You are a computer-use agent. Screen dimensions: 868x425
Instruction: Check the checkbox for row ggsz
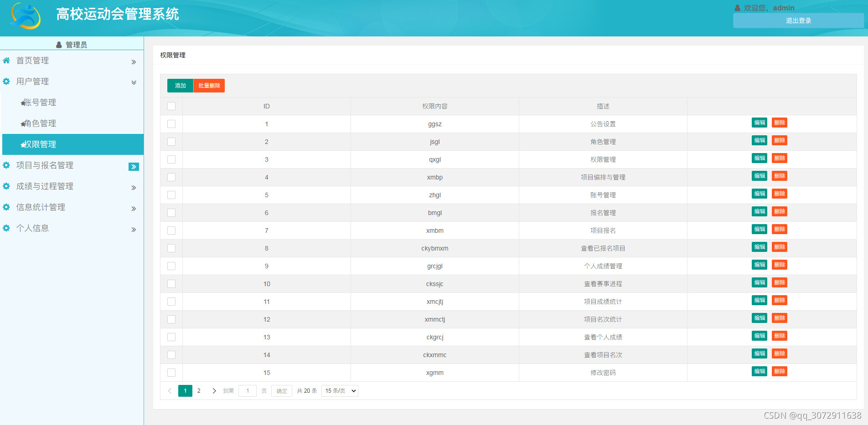pyautogui.click(x=171, y=124)
